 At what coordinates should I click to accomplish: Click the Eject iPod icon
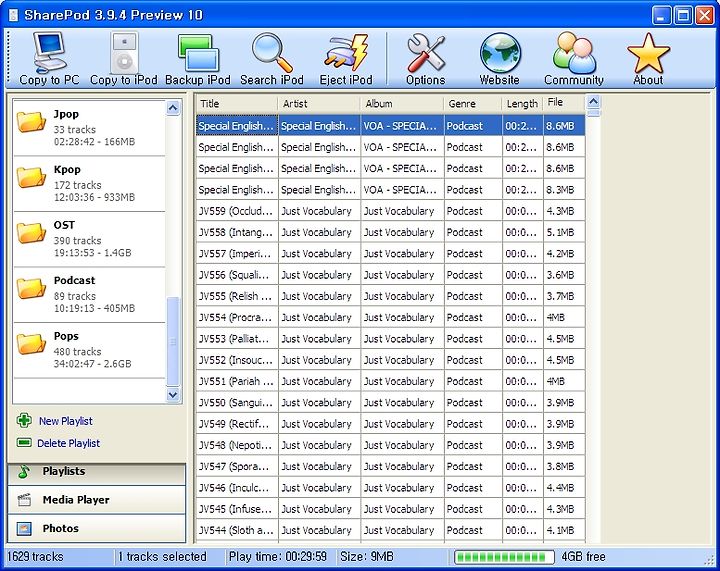point(346,52)
